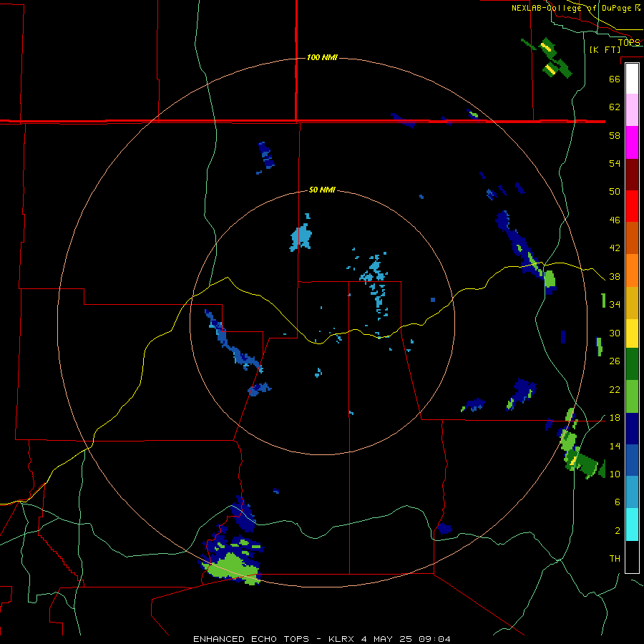Image resolution: width=644 pixels, height=644 pixels.
Task: Click the legend value 18
Action: pos(615,418)
